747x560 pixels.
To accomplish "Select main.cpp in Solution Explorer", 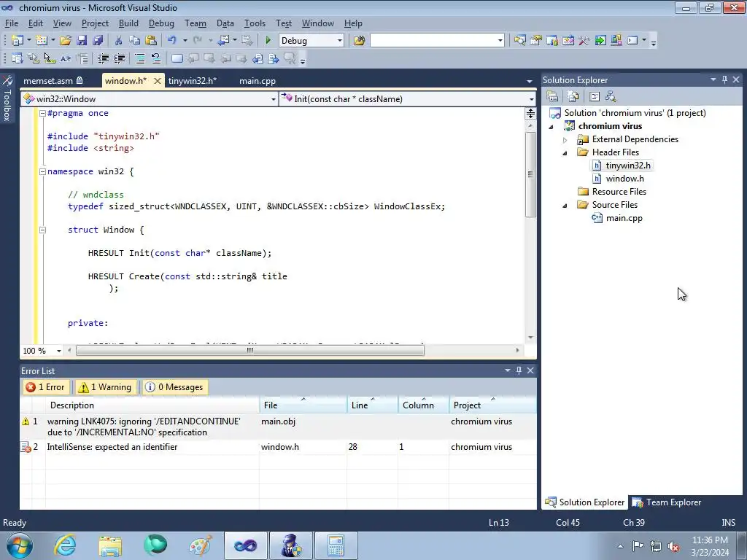I will [x=624, y=218].
